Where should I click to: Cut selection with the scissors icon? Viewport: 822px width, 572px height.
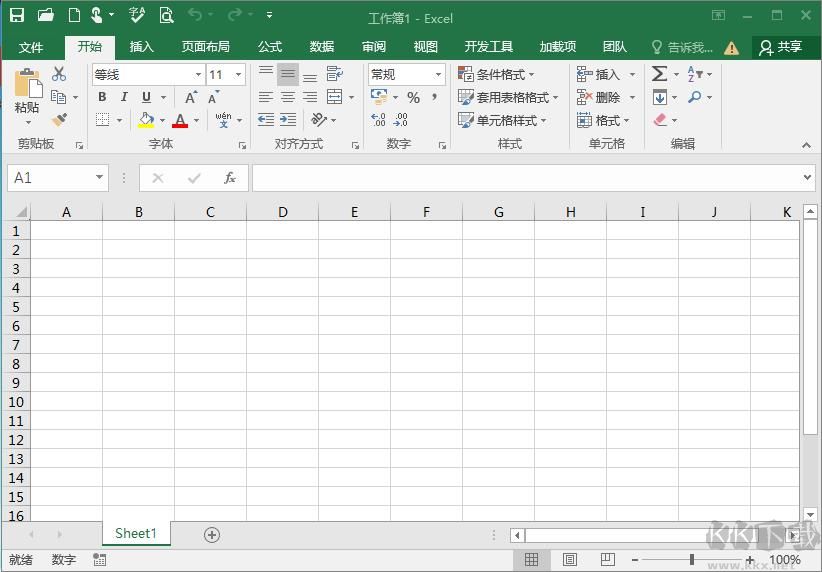point(59,74)
